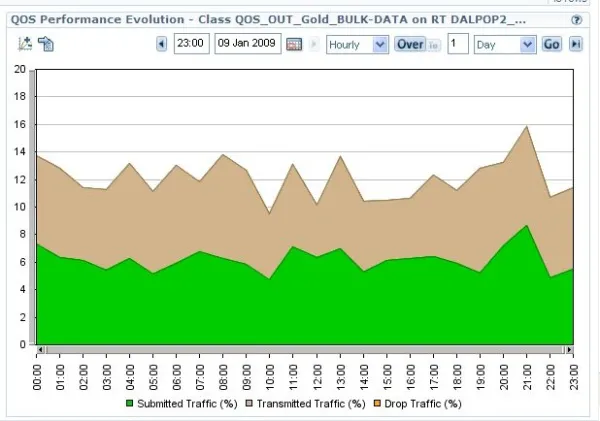Click the period count field showing 1
The height and width of the screenshot is (421, 600).
457,44
